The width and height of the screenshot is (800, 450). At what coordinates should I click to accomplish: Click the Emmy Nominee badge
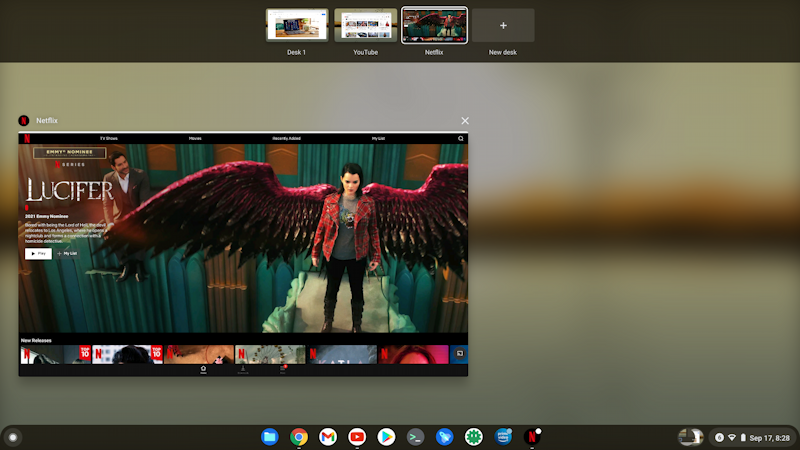(x=69, y=153)
